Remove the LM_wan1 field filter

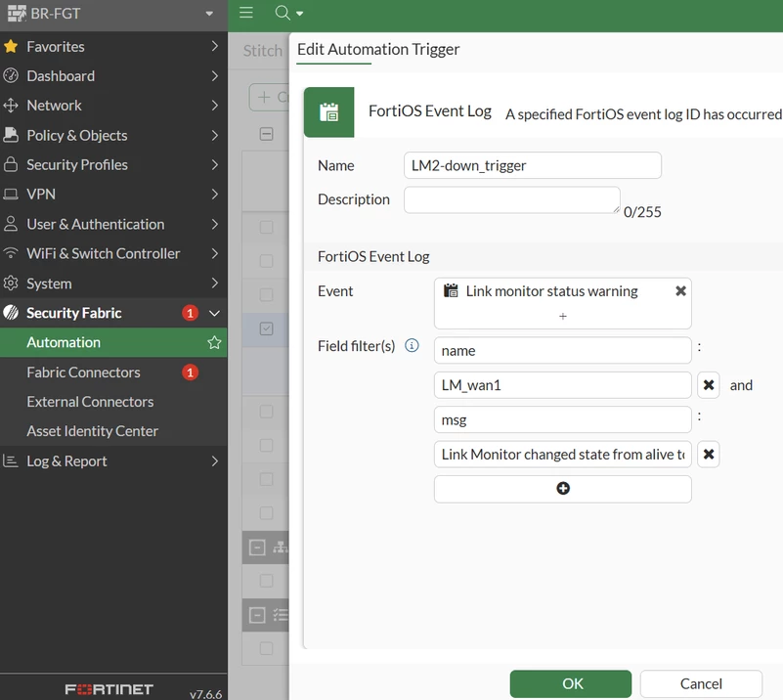click(708, 385)
